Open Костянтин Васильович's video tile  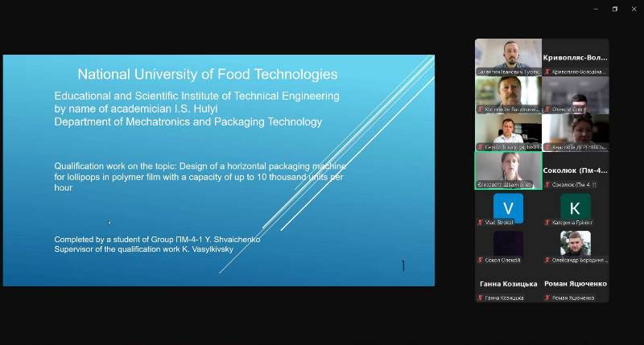click(x=508, y=95)
